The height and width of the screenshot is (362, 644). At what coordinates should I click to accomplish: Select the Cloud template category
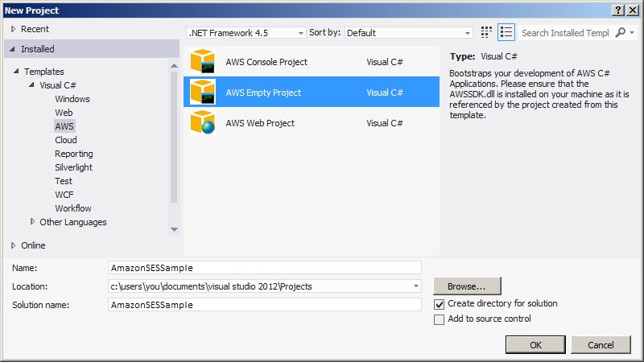(66, 140)
